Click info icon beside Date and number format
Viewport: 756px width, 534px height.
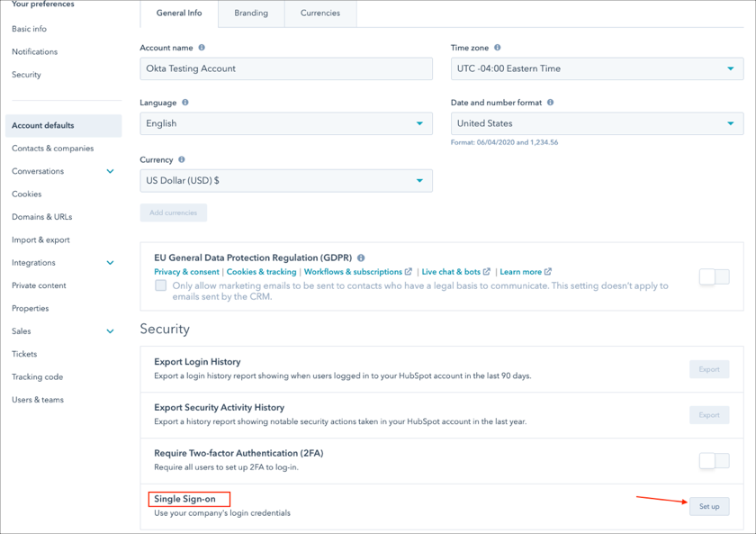tap(550, 103)
